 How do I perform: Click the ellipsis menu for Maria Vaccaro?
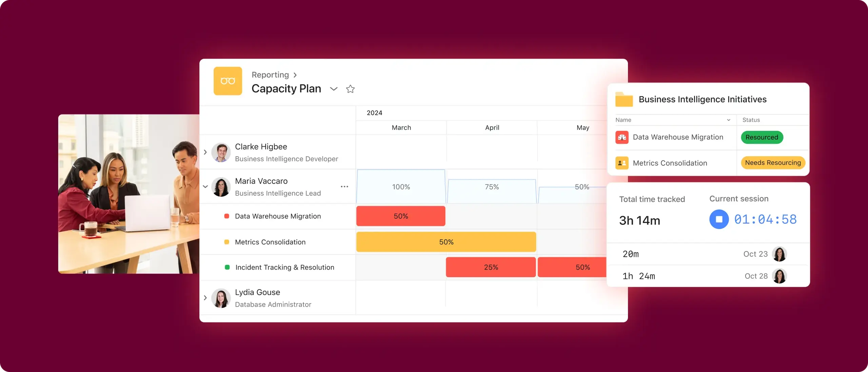point(343,186)
